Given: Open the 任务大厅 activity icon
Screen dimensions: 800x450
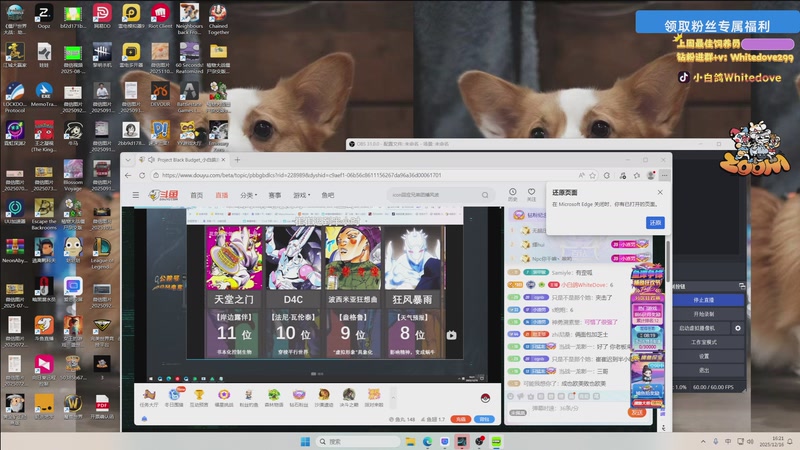Looking at the screenshot, I should click(148, 398).
